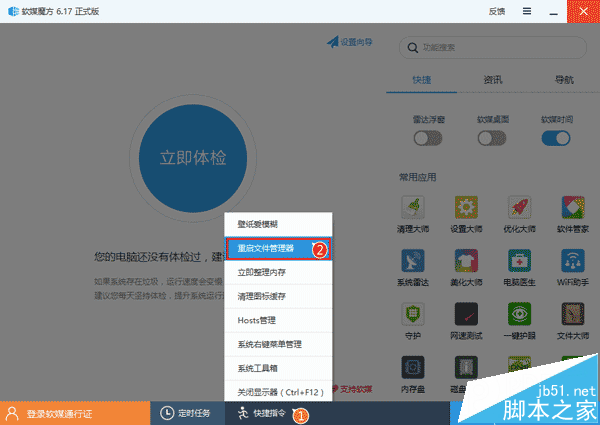Click the user avatar login icon
Viewport: 600px width, 425px height.
point(12,414)
